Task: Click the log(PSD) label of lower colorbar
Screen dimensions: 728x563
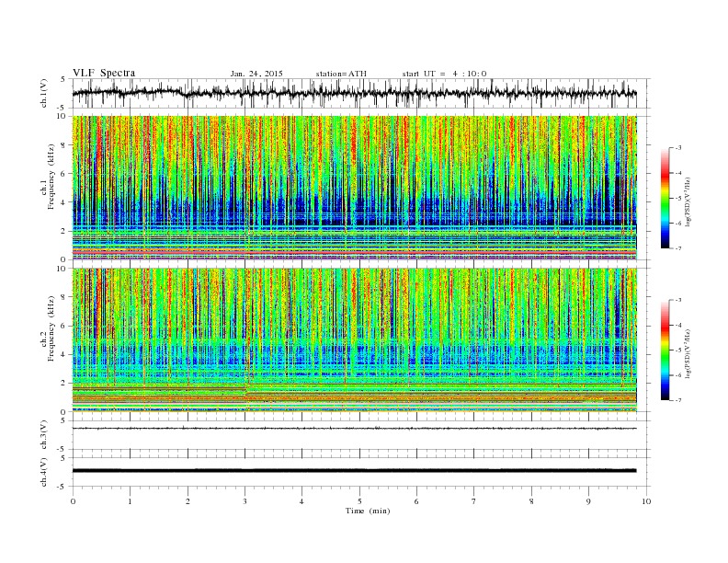Action: (688, 353)
